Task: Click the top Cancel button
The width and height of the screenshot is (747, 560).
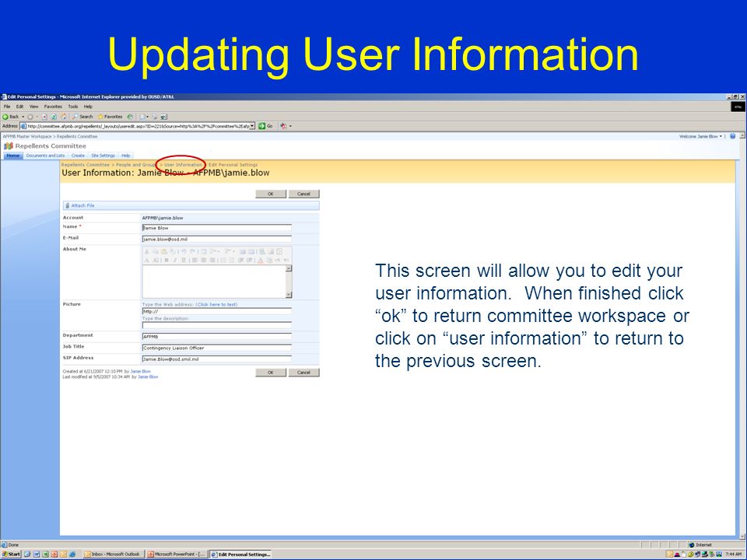Action: click(303, 194)
